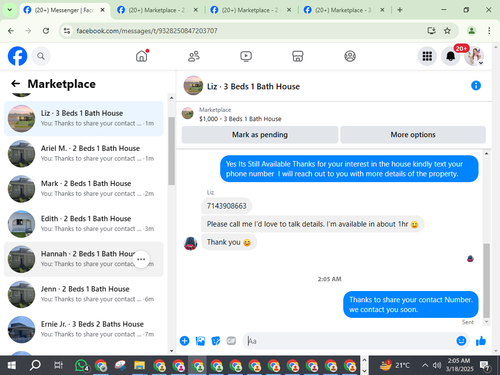Open the Friends icon in top navigation
The width and height of the screenshot is (500, 375).
(x=194, y=56)
